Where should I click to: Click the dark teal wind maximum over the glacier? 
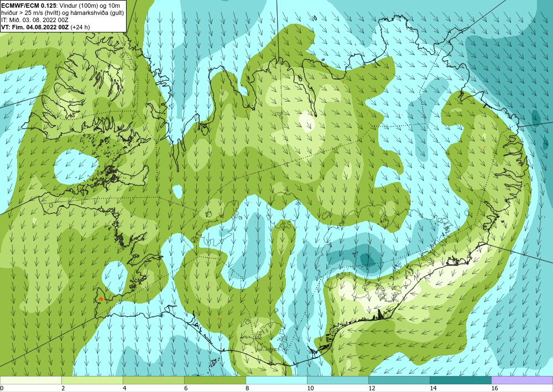pos(367,260)
